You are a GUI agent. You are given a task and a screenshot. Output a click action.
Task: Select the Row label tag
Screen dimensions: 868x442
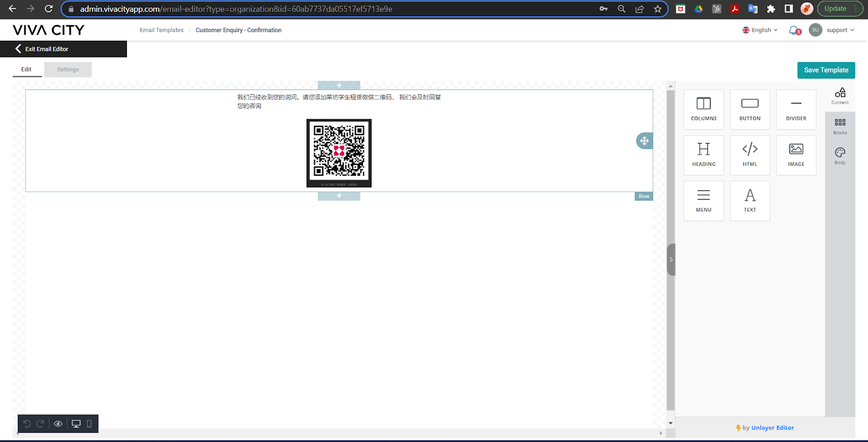[644, 196]
